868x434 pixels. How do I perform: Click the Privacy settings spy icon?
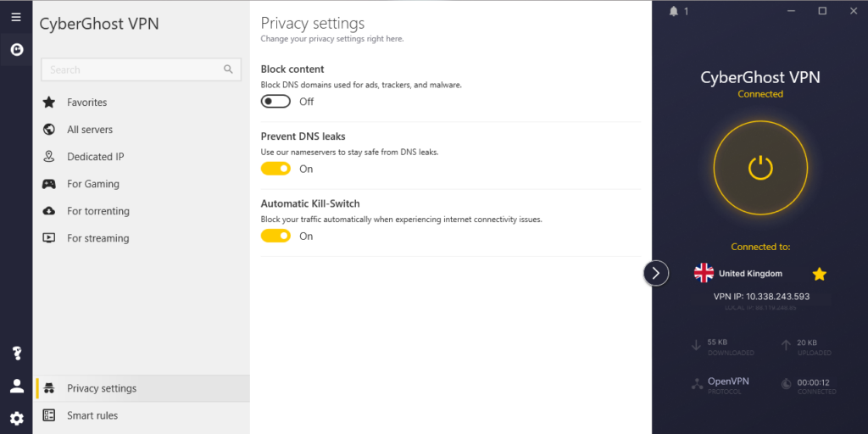48,388
